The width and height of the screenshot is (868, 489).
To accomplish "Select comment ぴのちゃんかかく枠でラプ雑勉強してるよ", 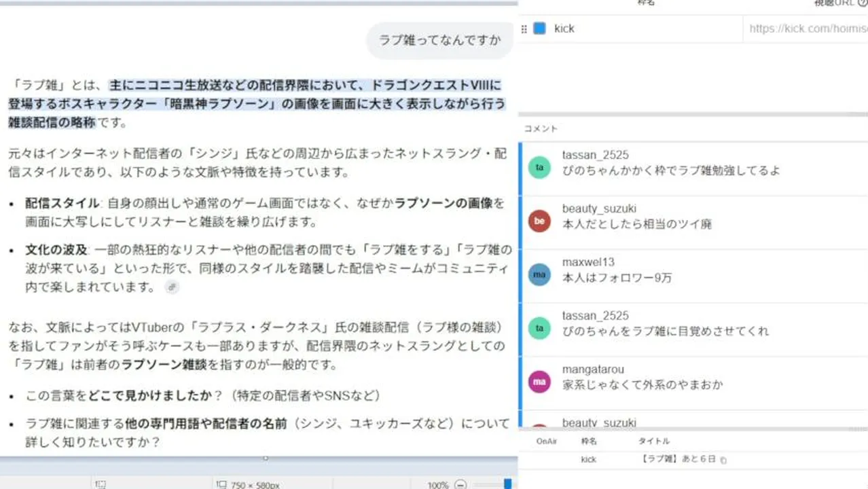I will (x=671, y=170).
